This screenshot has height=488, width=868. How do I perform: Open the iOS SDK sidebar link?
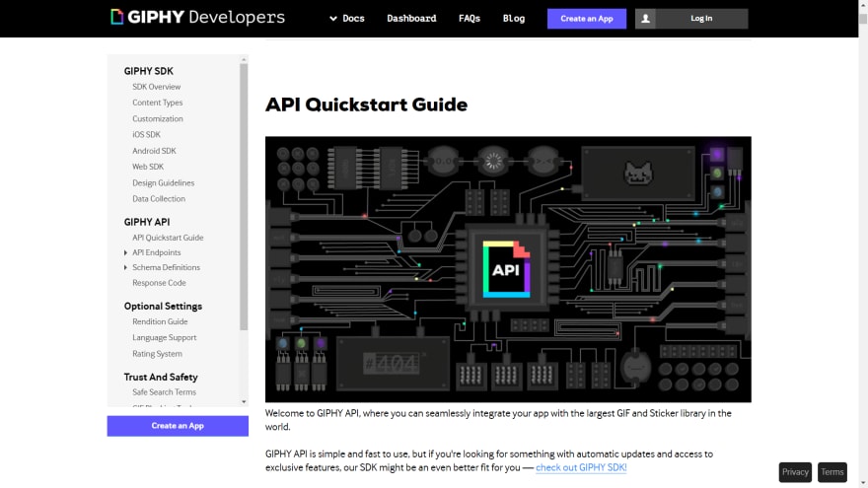point(146,135)
